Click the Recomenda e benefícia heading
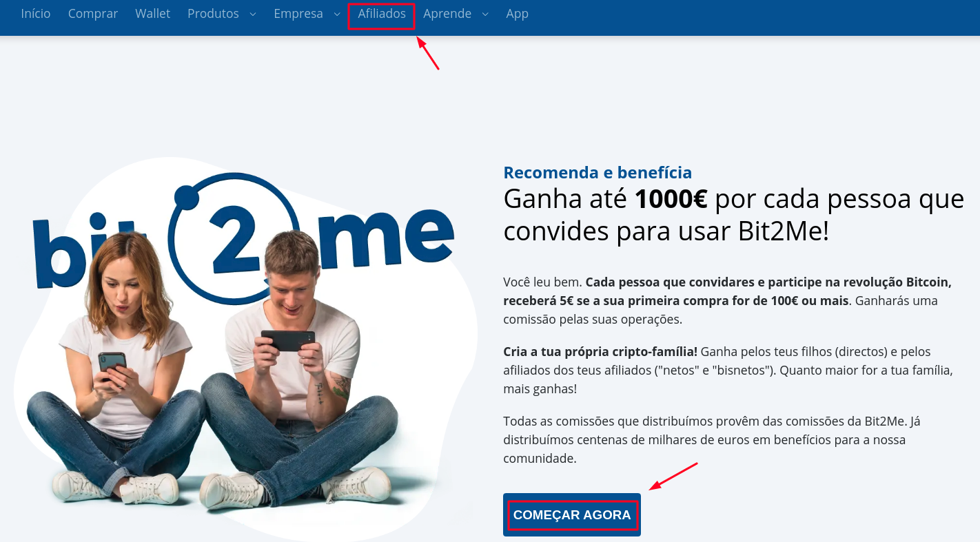 pyautogui.click(x=598, y=172)
